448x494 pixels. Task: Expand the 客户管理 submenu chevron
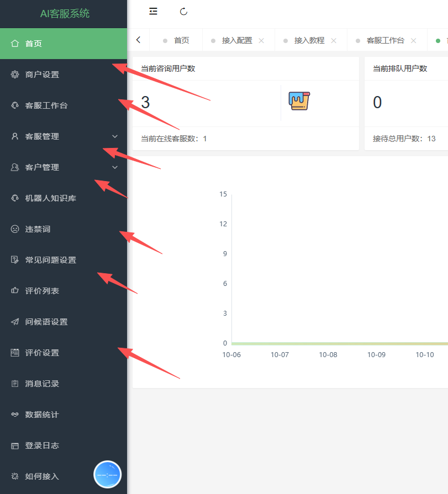coord(115,167)
